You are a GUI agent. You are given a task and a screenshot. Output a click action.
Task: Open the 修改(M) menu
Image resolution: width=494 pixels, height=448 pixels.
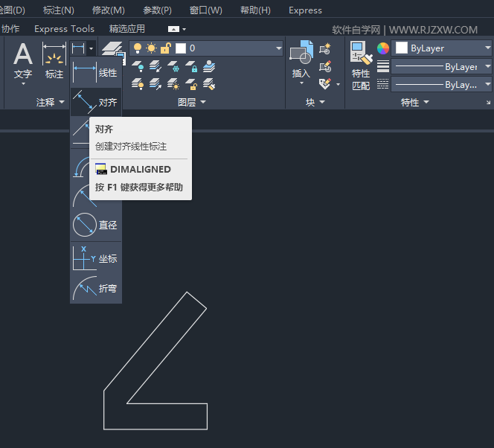click(x=109, y=10)
